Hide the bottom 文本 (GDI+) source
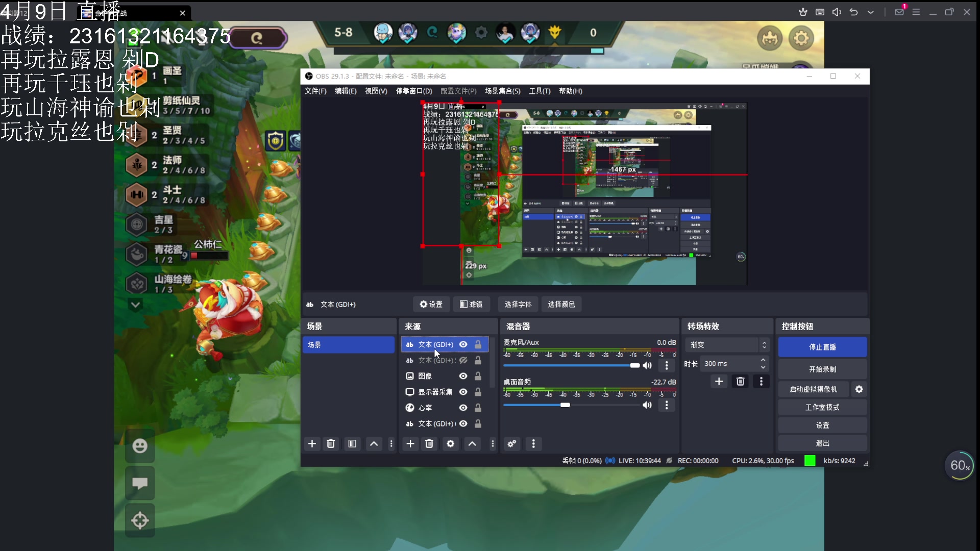 463,423
